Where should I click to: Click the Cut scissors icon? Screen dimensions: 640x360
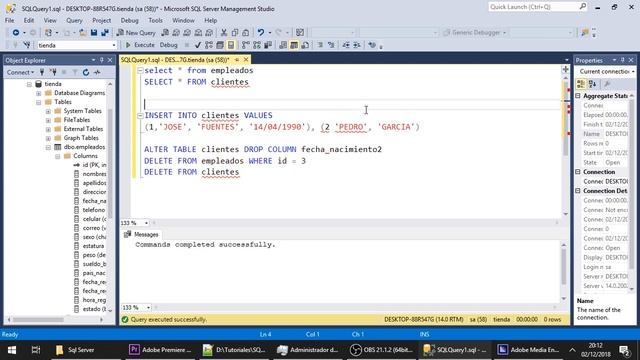(x=224, y=33)
